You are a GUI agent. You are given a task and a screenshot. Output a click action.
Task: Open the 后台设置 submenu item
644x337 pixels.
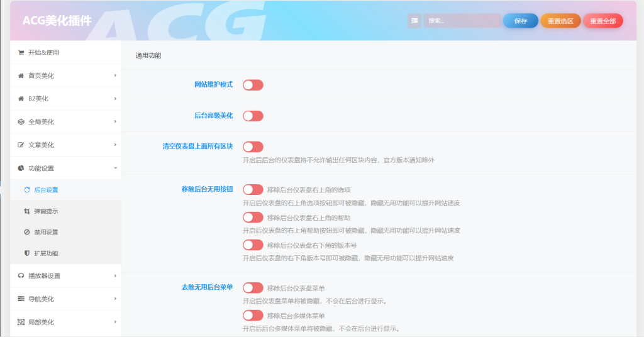point(46,190)
